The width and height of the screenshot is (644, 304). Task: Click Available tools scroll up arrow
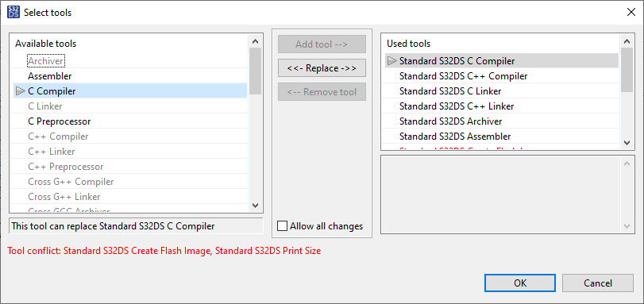click(255, 41)
